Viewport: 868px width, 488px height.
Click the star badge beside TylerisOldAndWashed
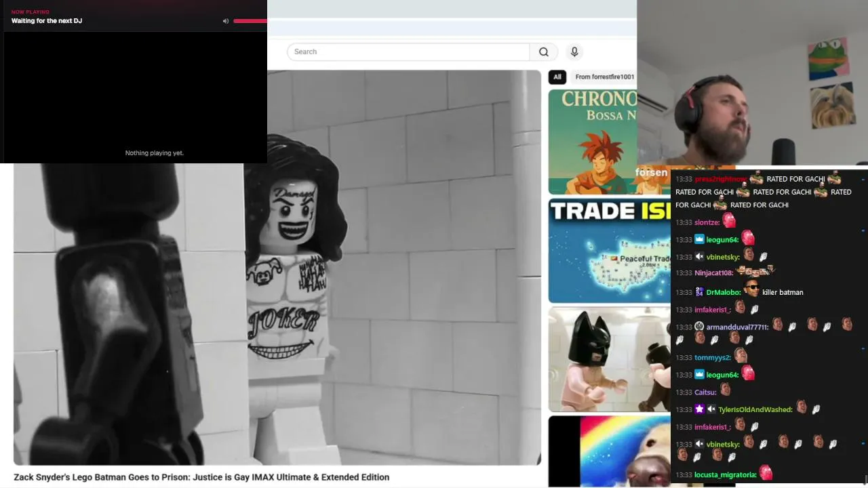pyautogui.click(x=699, y=409)
